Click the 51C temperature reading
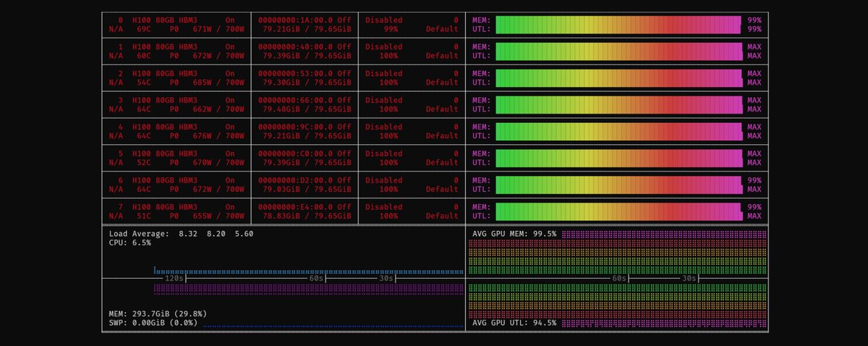Viewport: 868px width, 346px height. pos(143,216)
